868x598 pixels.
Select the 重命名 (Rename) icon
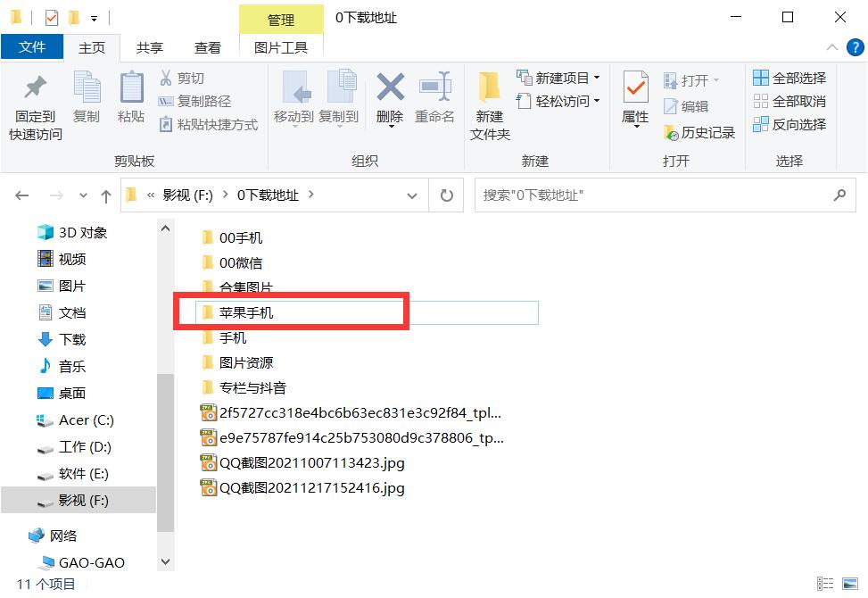(x=434, y=98)
